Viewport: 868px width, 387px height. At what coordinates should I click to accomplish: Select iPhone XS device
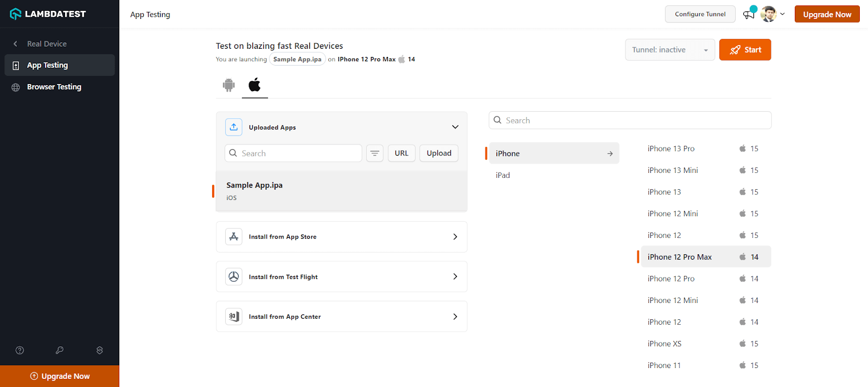[x=706, y=344]
